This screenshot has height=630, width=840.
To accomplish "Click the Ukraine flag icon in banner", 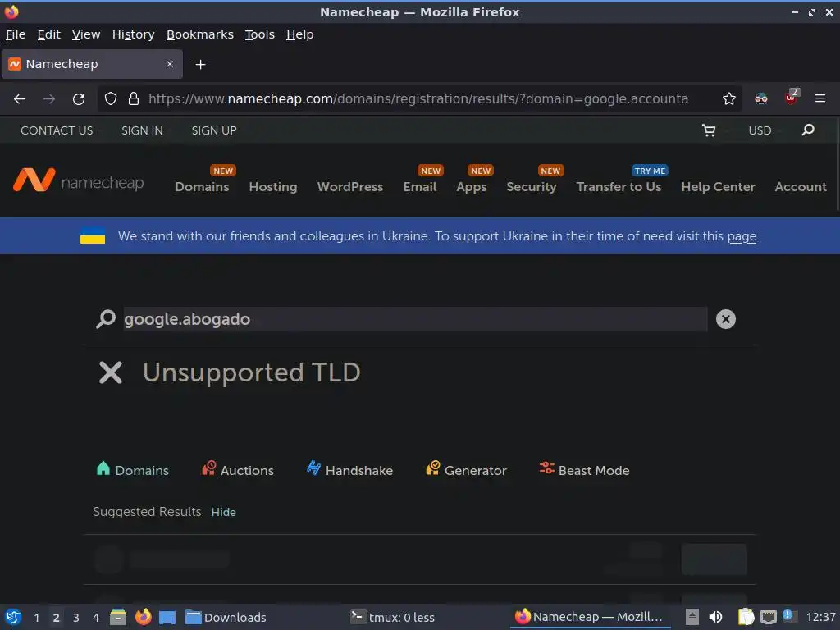I will coord(93,236).
